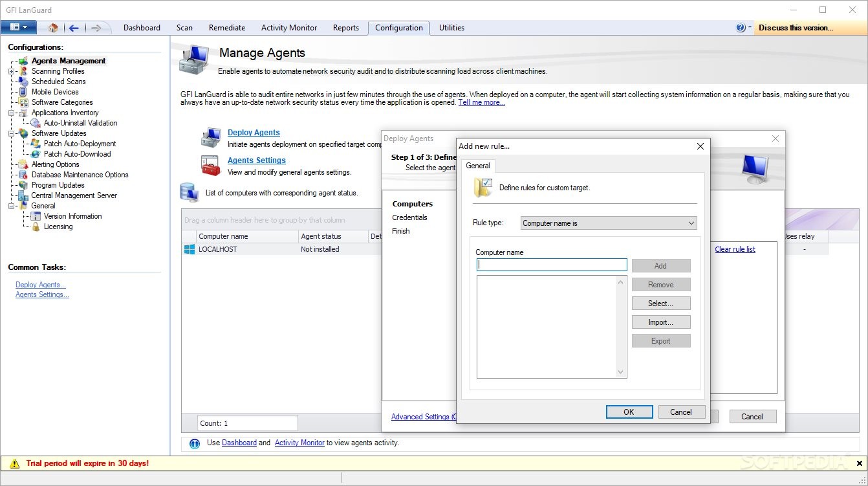Open the Remediate tab
The image size is (868, 486).
pyautogui.click(x=227, y=28)
